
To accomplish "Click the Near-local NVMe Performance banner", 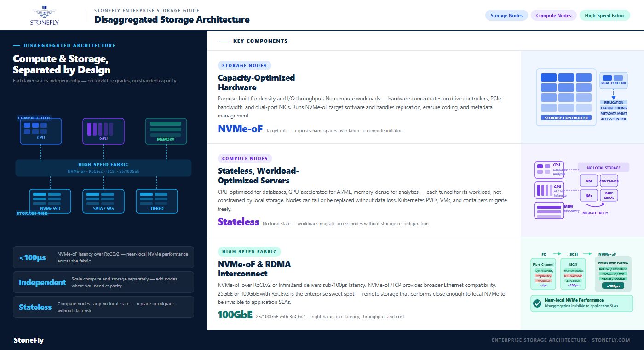I will pos(582,303).
